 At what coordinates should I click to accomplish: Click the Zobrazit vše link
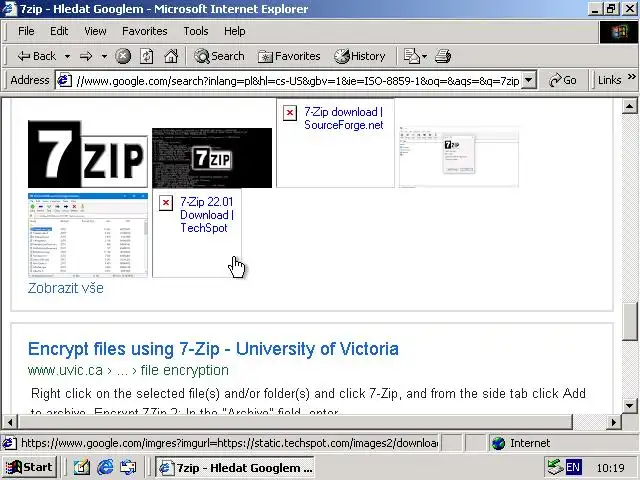[66, 288]
